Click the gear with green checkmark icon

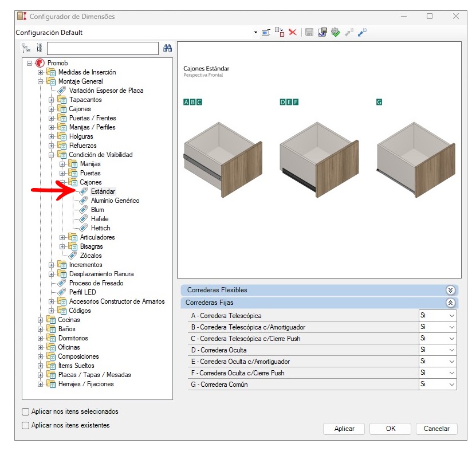pyautogui.click(x=336, y=32)
